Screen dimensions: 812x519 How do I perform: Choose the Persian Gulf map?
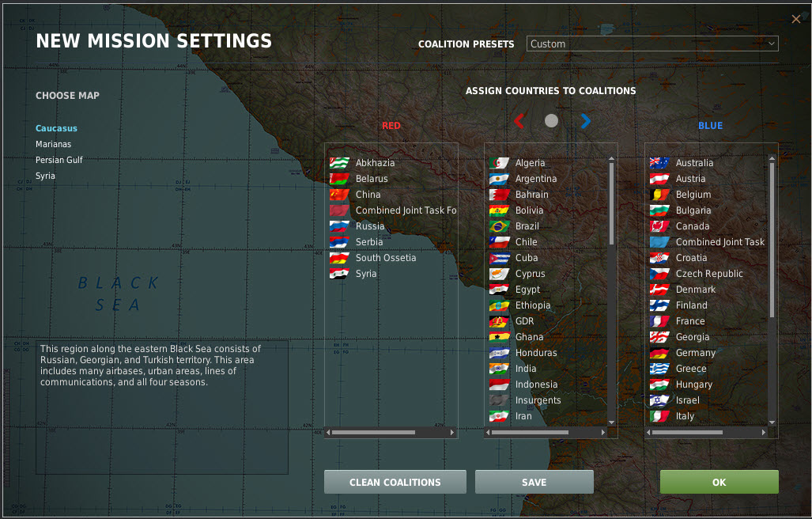pos(59,160)
